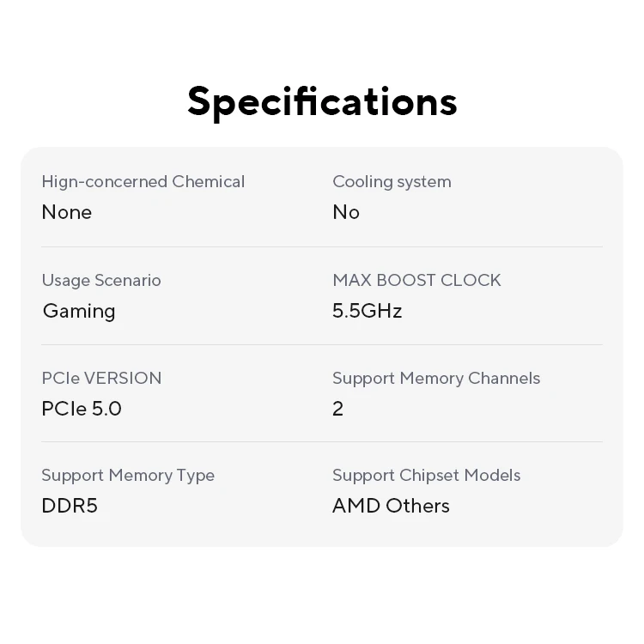Click the 5.5GHz value
This screenshot has width=644, height=644.
367,311
